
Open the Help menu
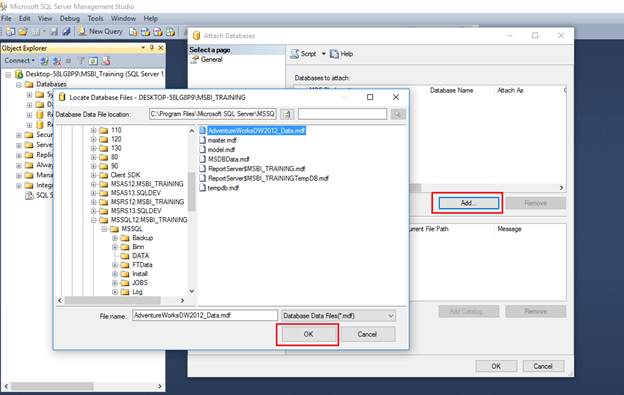click(150, 18)
